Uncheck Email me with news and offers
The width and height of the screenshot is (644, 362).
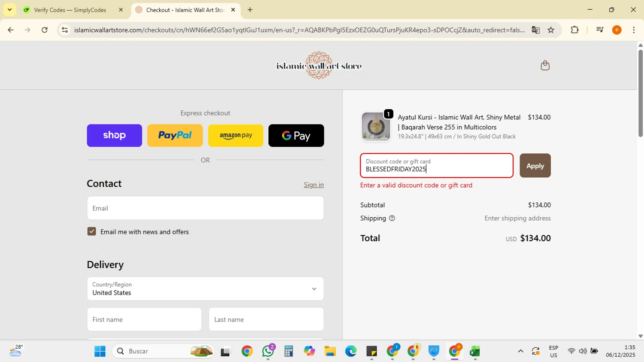point(91,231)
